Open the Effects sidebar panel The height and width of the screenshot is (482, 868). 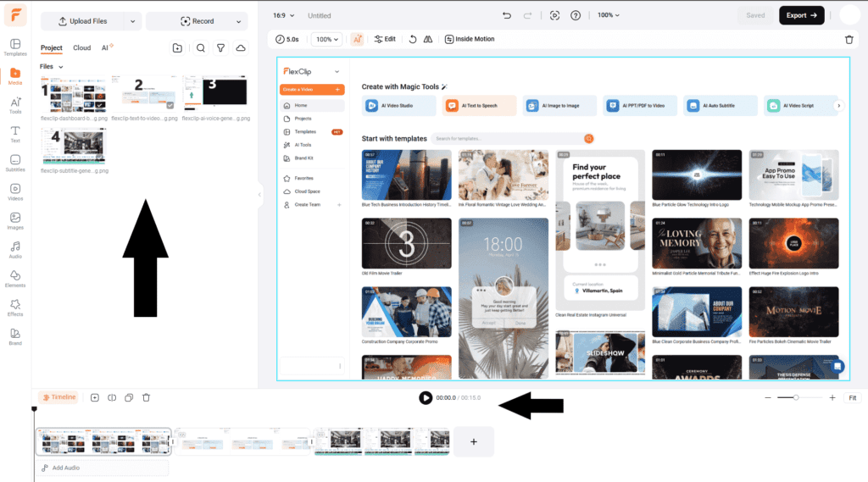point(15,307)
